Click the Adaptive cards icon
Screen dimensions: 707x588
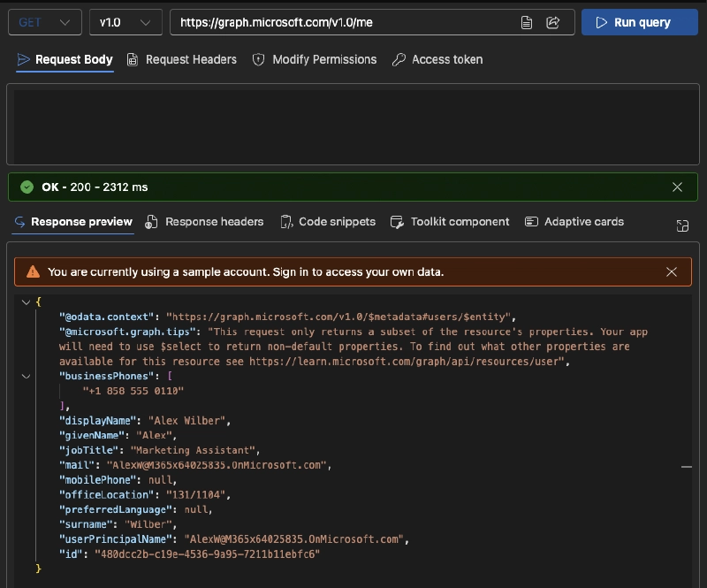(532, 222)
